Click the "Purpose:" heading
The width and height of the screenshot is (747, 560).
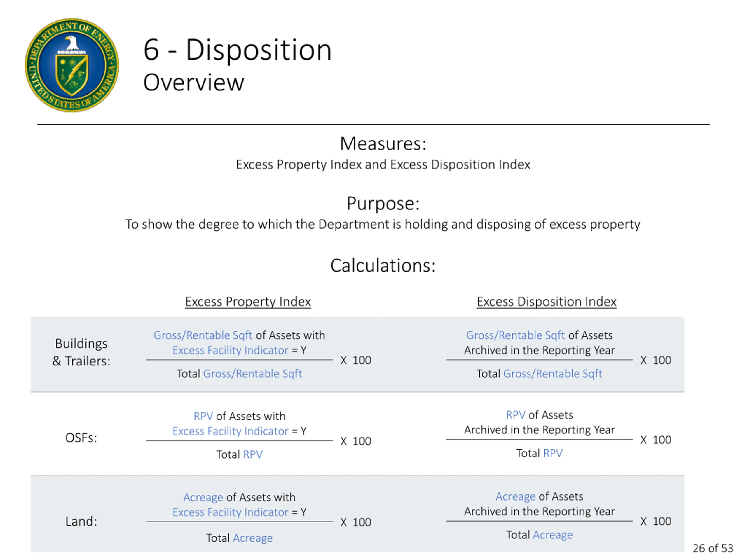pyautogui.click(x=383, y=203)
